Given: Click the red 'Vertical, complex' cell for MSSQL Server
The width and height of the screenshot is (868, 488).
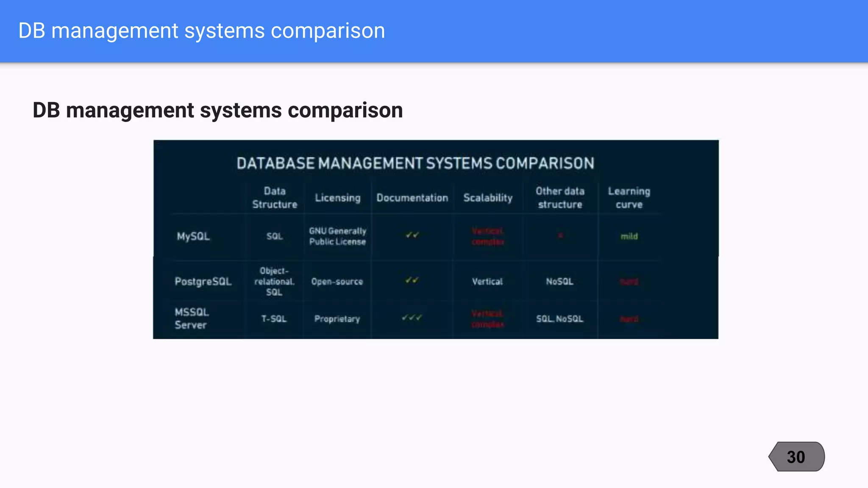Looking at the screenshot, I should (488, 319).
